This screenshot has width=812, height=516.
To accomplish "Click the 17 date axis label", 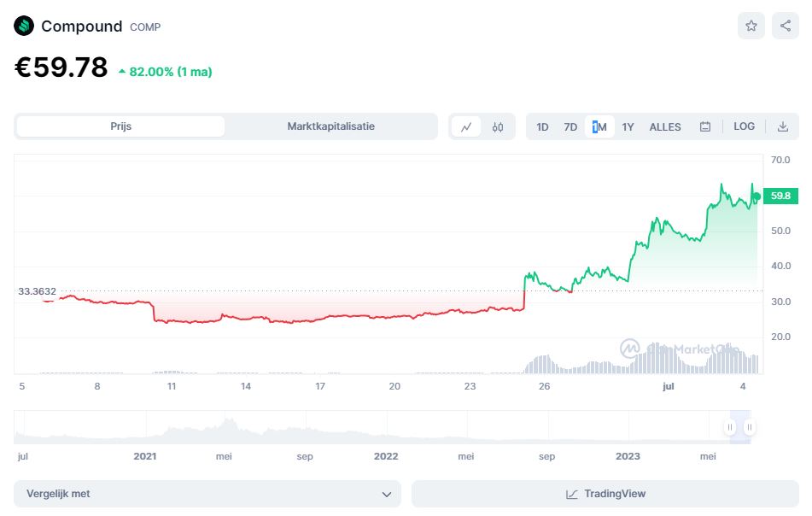I will 320,386.
